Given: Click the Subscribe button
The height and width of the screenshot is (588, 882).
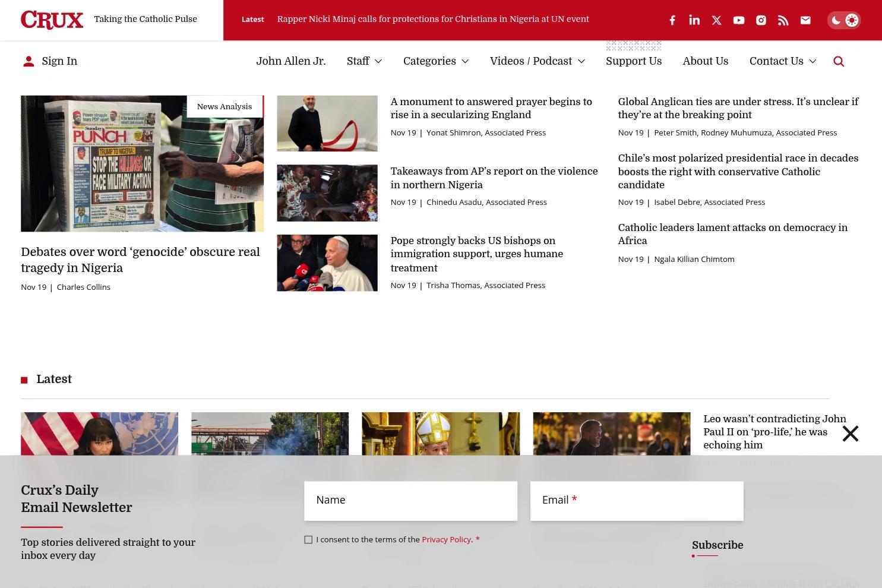Looking at the screenshot, I should (717, 545).
